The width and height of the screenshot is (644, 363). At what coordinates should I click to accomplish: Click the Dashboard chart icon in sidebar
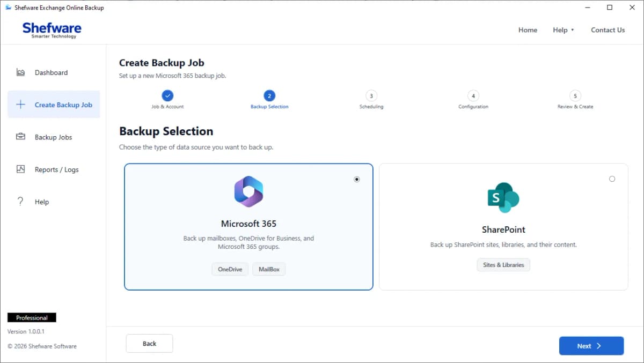20,72
